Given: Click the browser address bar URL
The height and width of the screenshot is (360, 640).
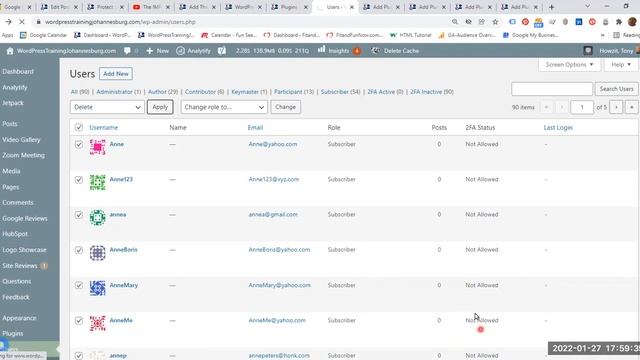Looking at the screenshot, I should pos(120,22).
